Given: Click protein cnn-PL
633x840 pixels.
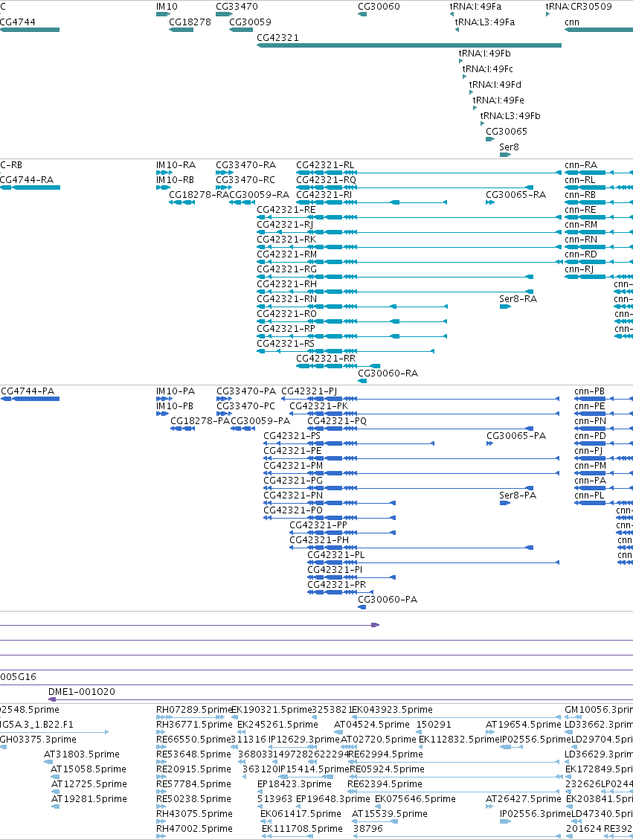Looking at the screenshot, I should [589, 496].
